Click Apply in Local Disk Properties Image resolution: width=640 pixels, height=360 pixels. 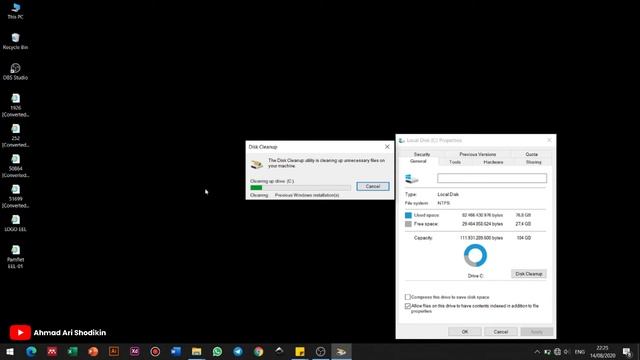coord(537,332)
